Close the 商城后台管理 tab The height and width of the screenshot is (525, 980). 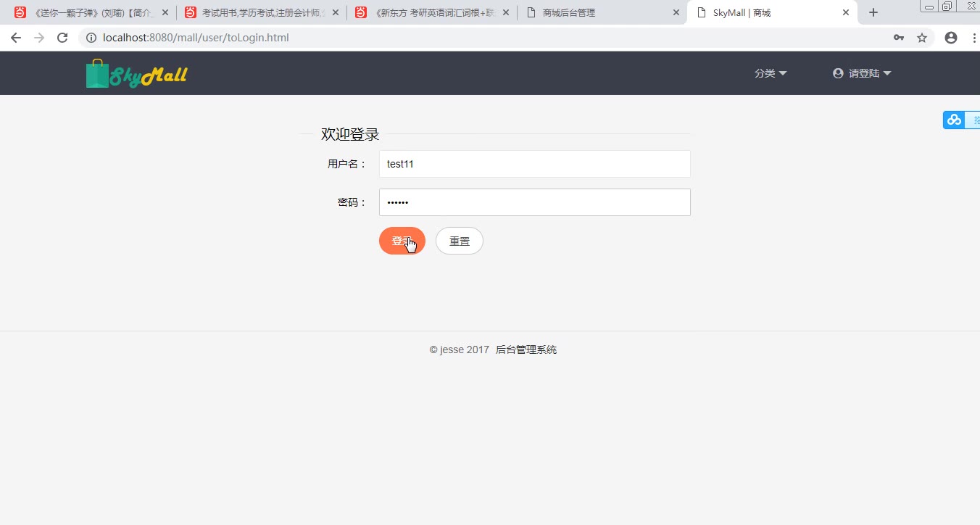pos(676,12)
